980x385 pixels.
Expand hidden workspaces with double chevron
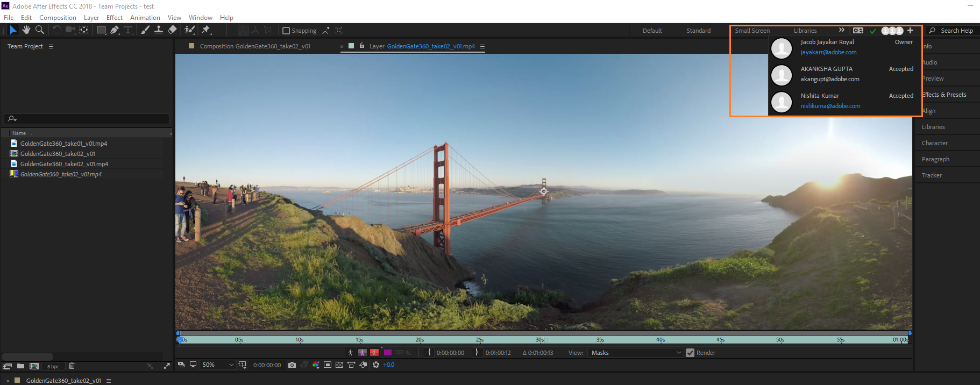click(842, 30)
